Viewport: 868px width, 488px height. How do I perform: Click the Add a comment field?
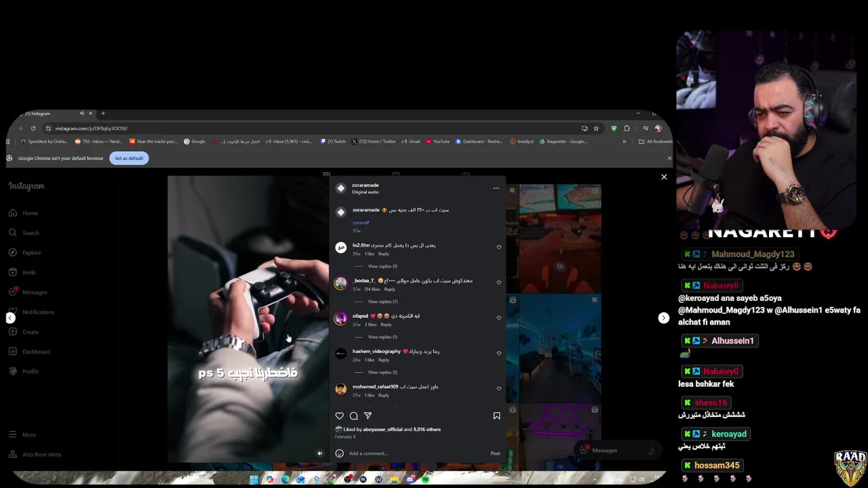[417, 453]
